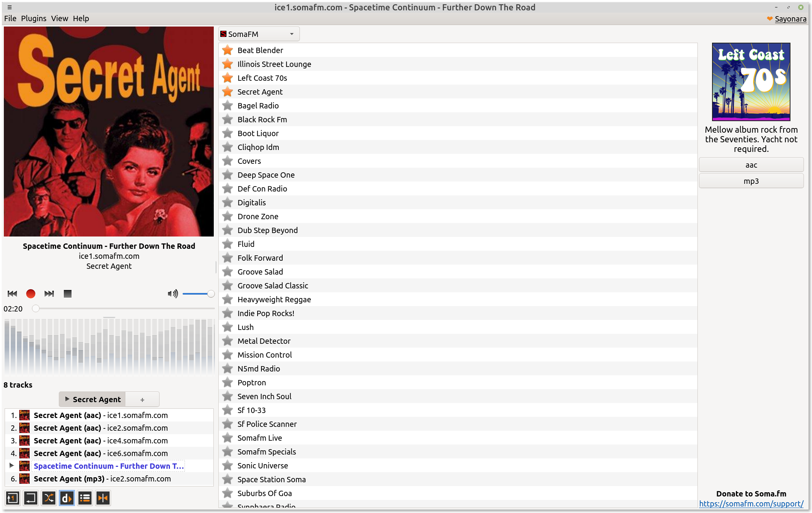Mute audio via the speaker icon
This screenshot has height=513, width=812.
[x=173, y=294]
